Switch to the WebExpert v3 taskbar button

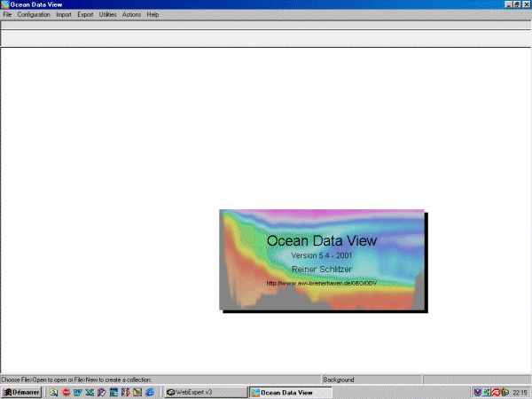[x=206, y=393]
